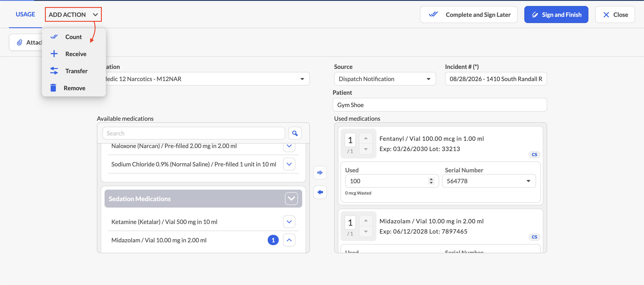Open the ADD ACTION dropdown

pos(73,15)
